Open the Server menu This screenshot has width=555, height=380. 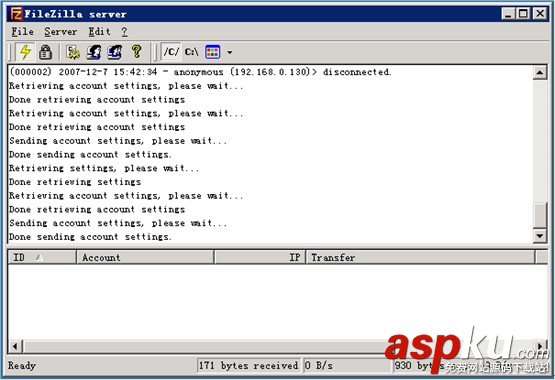(61, 32)
